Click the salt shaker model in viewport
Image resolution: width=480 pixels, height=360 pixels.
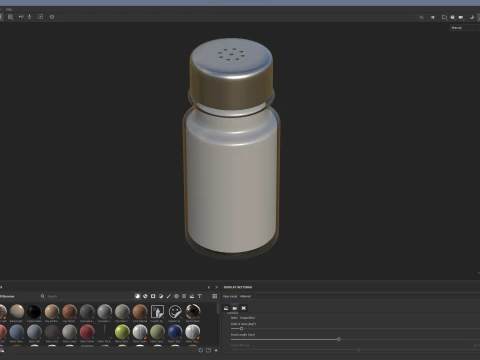tap(231, 148)
